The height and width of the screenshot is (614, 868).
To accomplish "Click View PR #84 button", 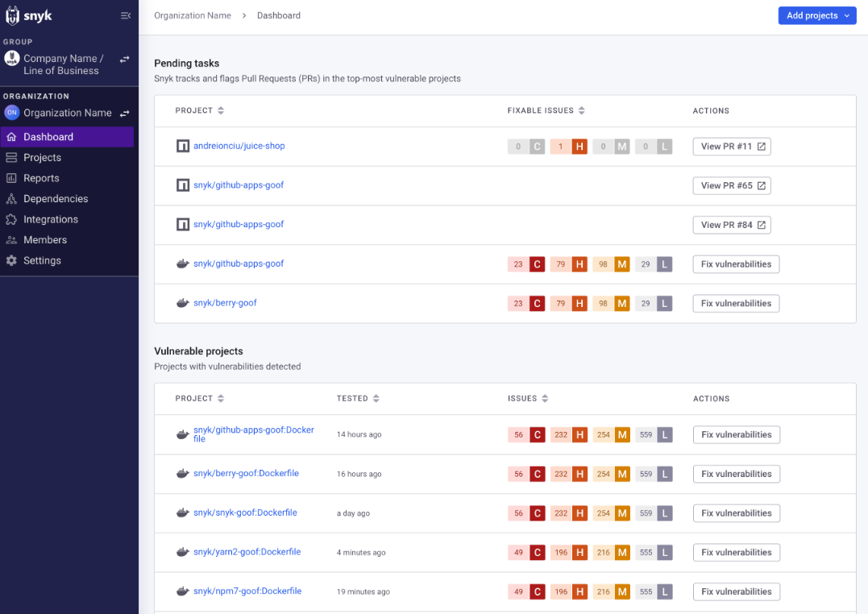I will coord(732,226).
